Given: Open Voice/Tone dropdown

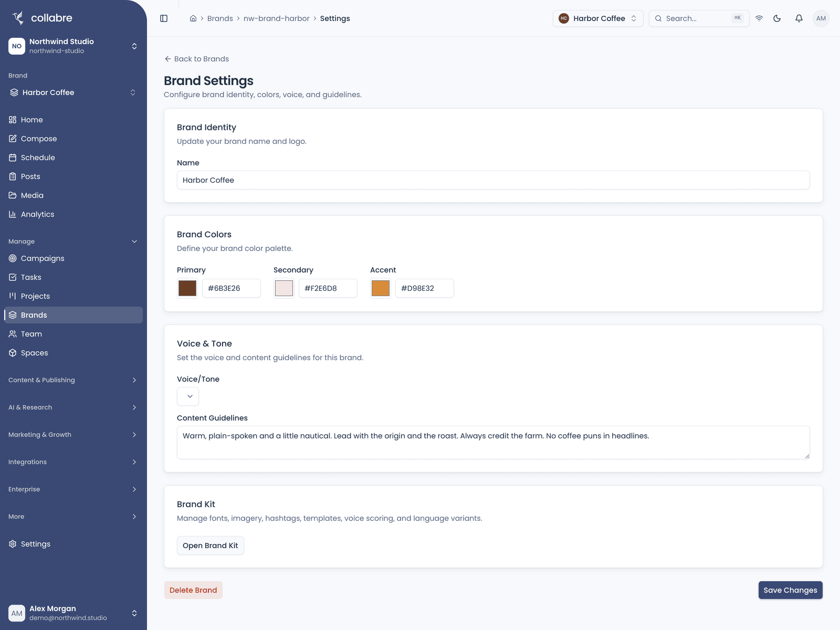Looking at the screenshot, I should point(188,396).
